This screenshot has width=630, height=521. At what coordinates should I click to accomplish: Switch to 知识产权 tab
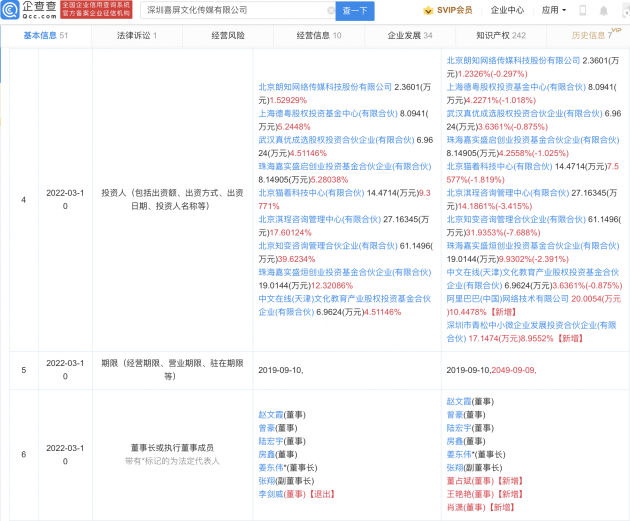[501, 35]
